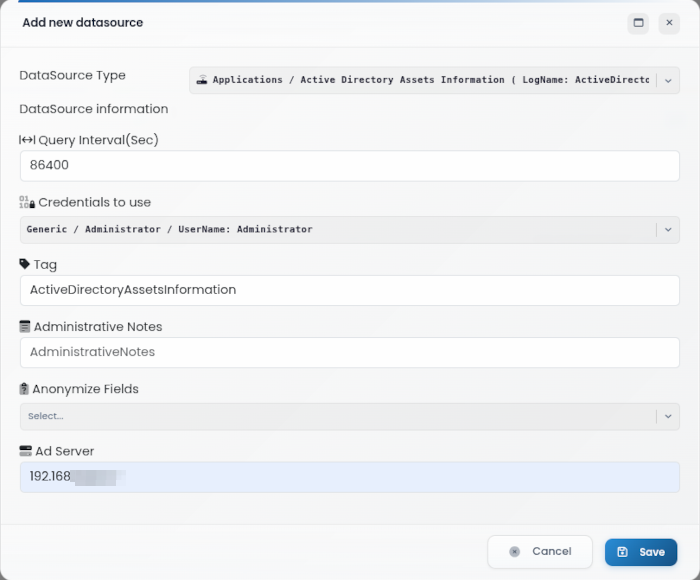Viewport: 700px width, 580px height.
Task: Click the Query Interval(Sec) input field
Action: coord(350,166)
